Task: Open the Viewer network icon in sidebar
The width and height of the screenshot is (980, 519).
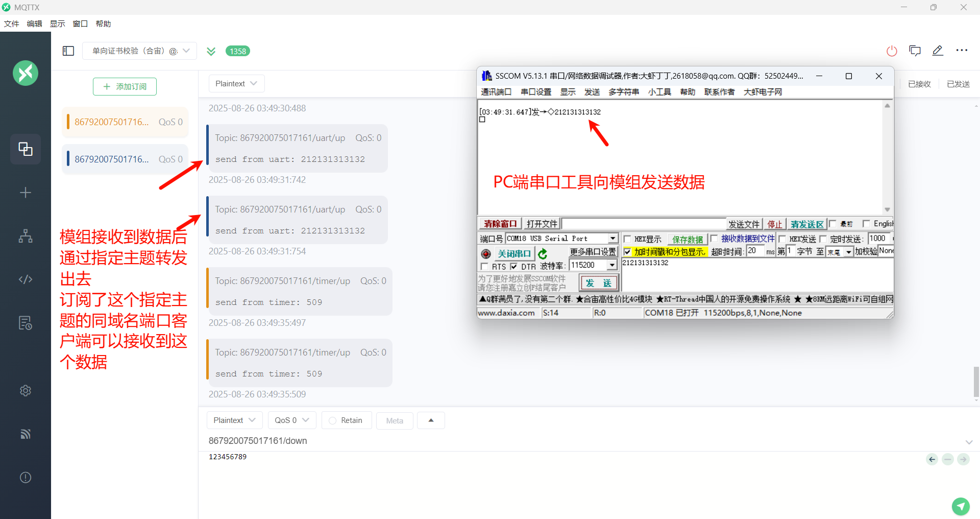Action: [26, 236]
